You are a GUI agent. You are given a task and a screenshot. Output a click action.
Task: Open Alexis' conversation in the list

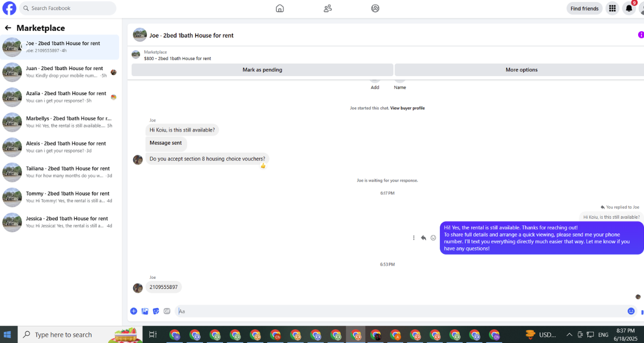pos(60,147)
